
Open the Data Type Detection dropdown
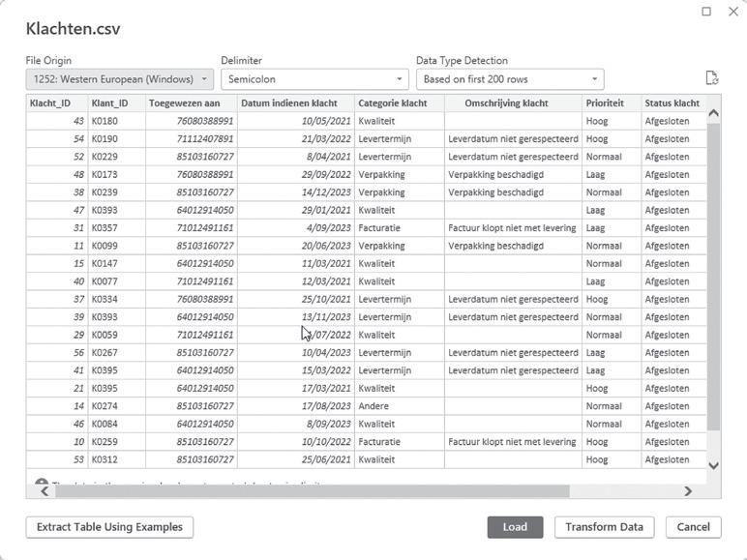[510, 79]
